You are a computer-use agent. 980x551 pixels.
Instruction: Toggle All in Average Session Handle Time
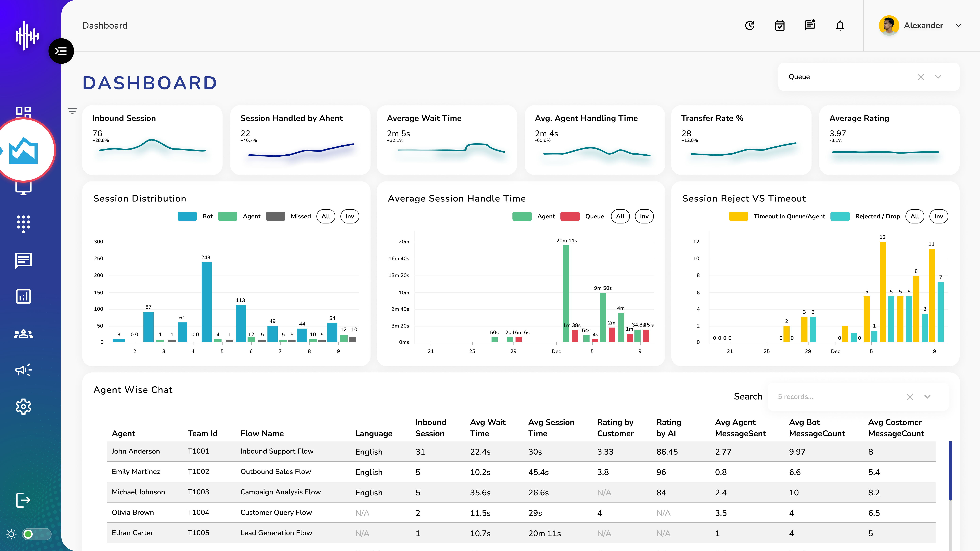620,216
